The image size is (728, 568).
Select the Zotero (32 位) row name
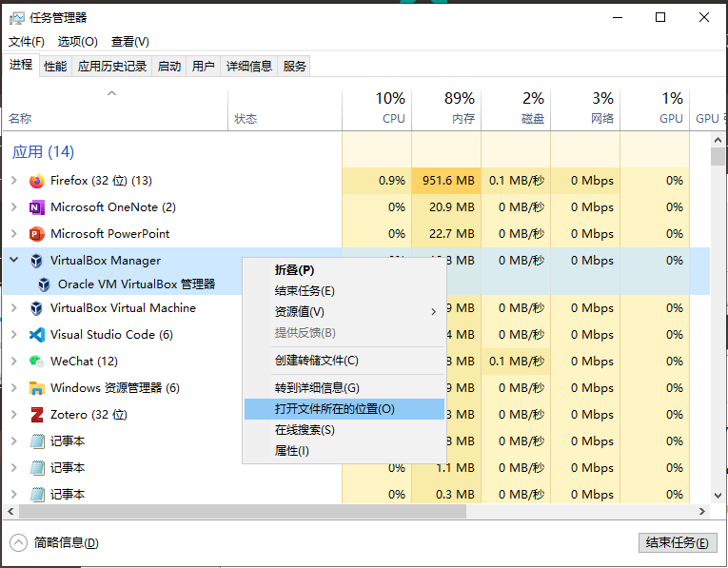89,415
